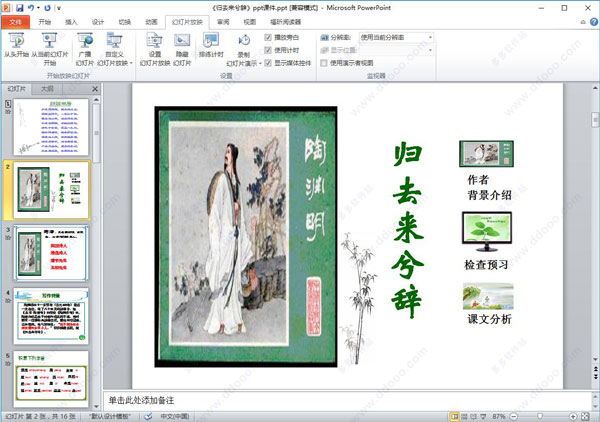Click the Hide Slide (隐藏幻灯片) icon
600x422 pixels.
coord(182,47)
